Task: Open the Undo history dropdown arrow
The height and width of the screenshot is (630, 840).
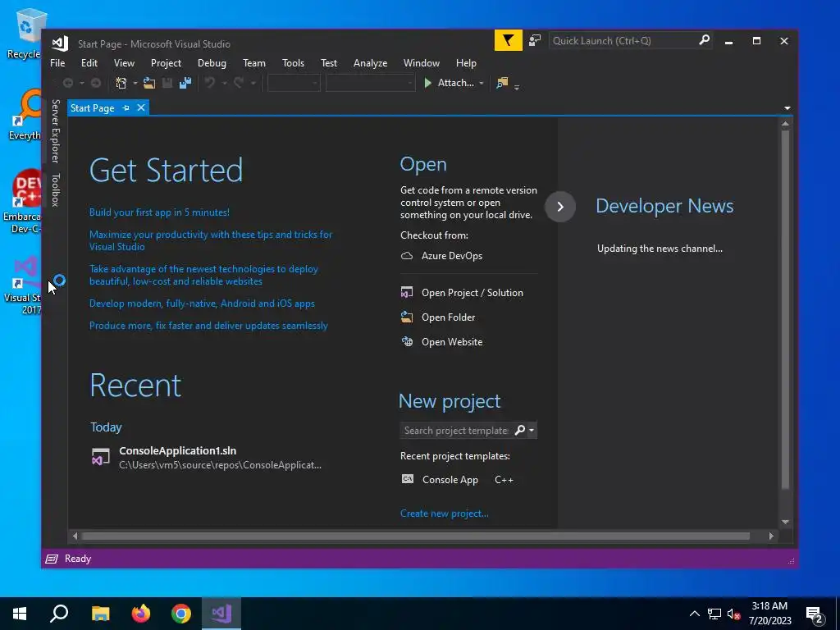Action: [225, 84]
